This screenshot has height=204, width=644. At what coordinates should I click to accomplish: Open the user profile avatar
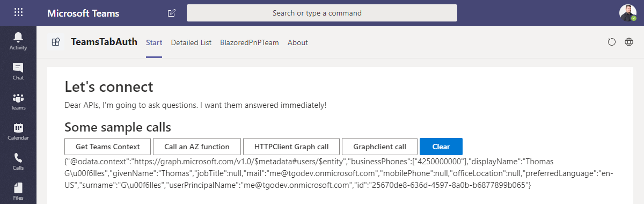click(627, 13)
